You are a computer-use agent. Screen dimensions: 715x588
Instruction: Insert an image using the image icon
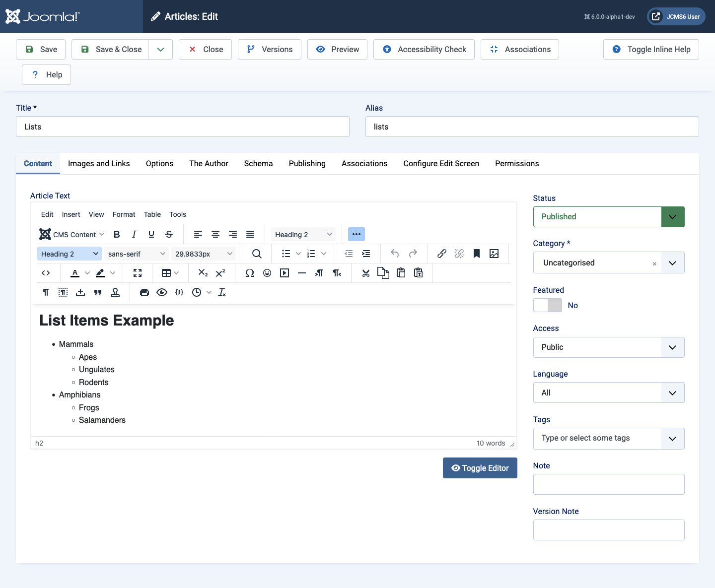(494, 254)
